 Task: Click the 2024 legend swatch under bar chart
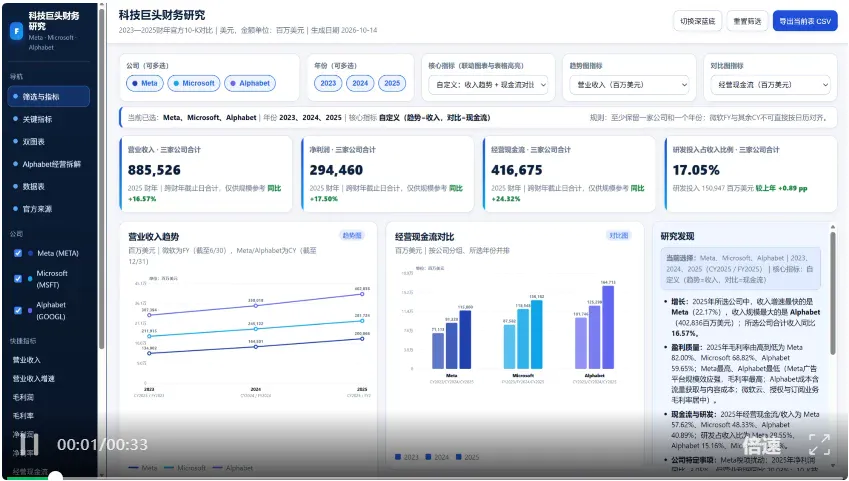coord(428,457)
